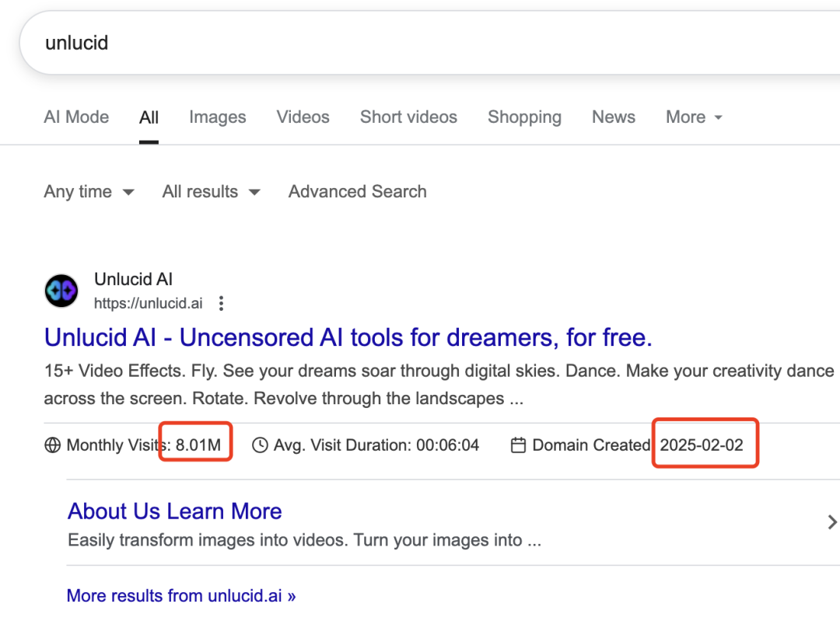The height and width of the screenshot is (628, 840).
Task: Switch to the AI Mode tab
Action: 76,117
